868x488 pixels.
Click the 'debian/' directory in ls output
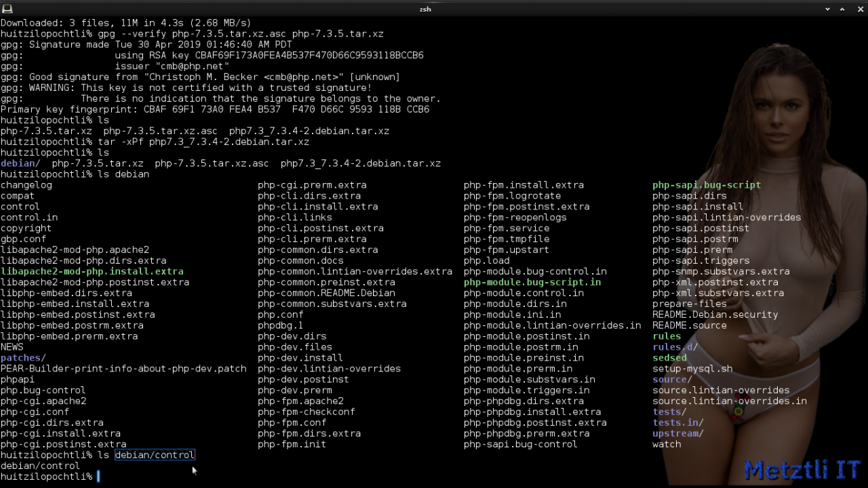click(20, 163)
